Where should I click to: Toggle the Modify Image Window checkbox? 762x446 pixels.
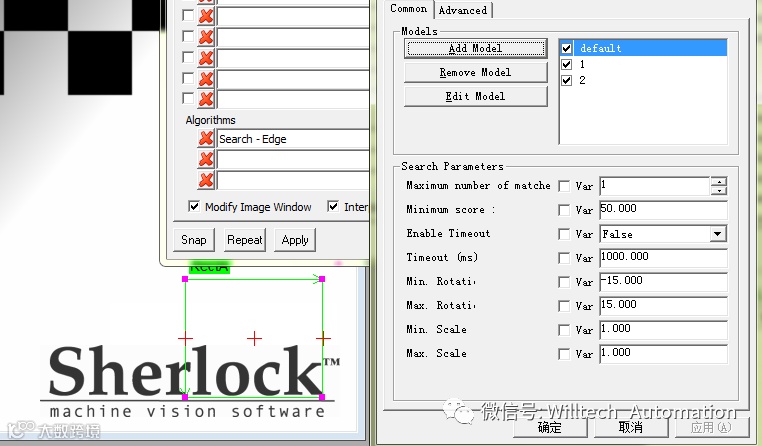(194, 206)
